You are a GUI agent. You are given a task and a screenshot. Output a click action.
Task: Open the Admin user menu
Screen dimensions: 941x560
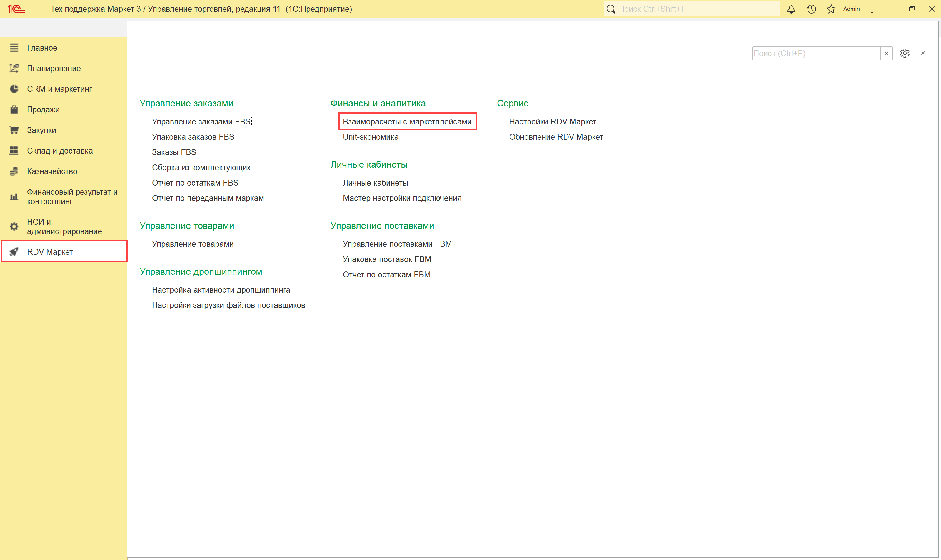pyautogui.click(x=851, y=9)
